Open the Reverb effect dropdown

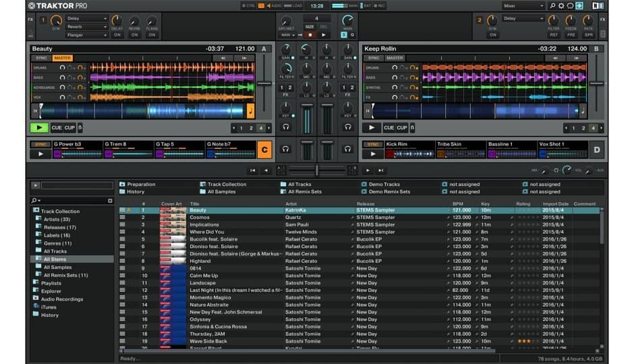[x=86, y=27]
